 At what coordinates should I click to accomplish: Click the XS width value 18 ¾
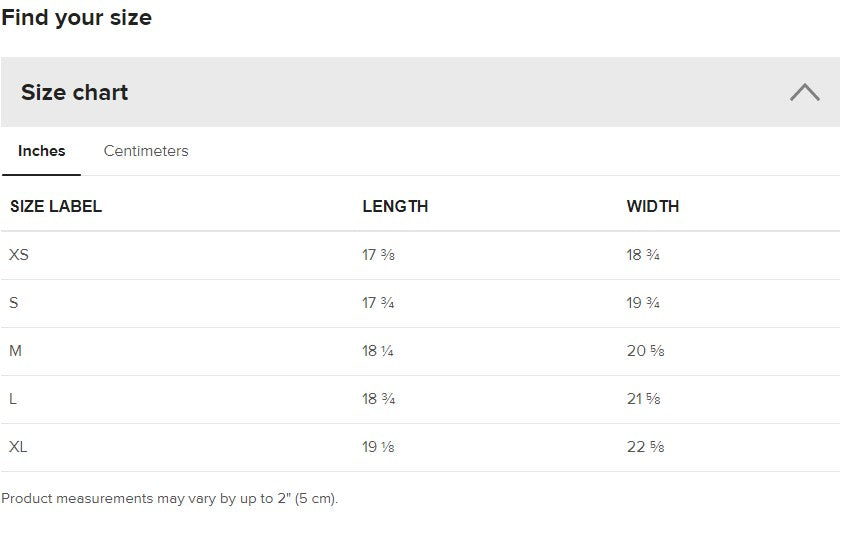pyautogui.click(x=643, y=255)
